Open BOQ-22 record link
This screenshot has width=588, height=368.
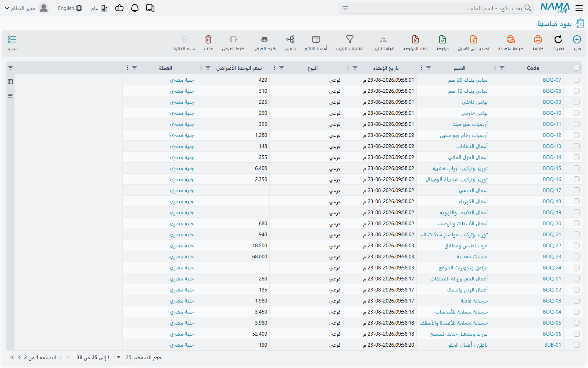[x=552, y=245]
